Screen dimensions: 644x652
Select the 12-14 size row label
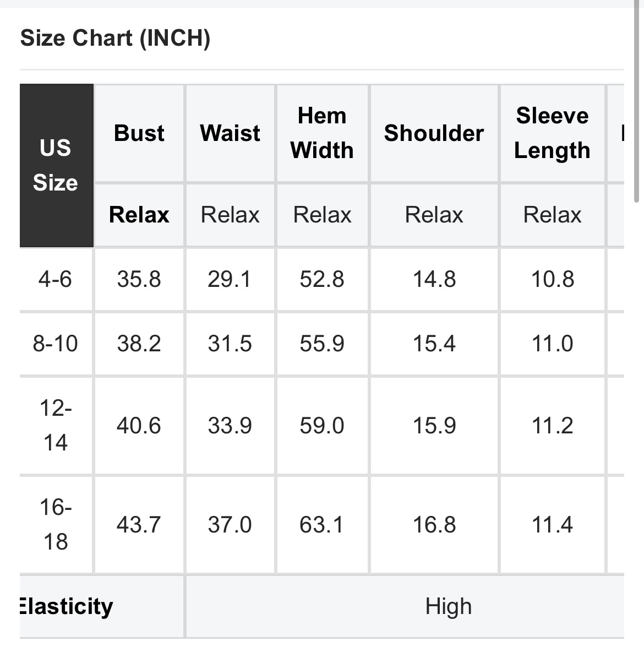point(55,425)
